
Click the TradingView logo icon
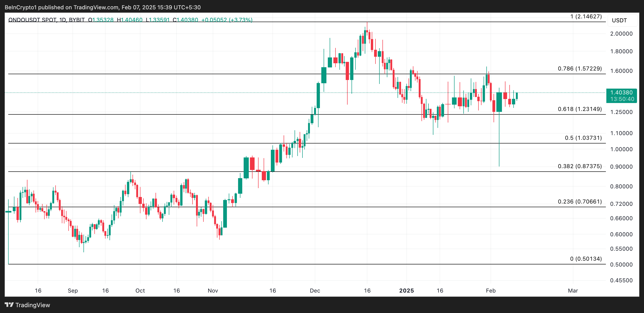pos(9,305)
